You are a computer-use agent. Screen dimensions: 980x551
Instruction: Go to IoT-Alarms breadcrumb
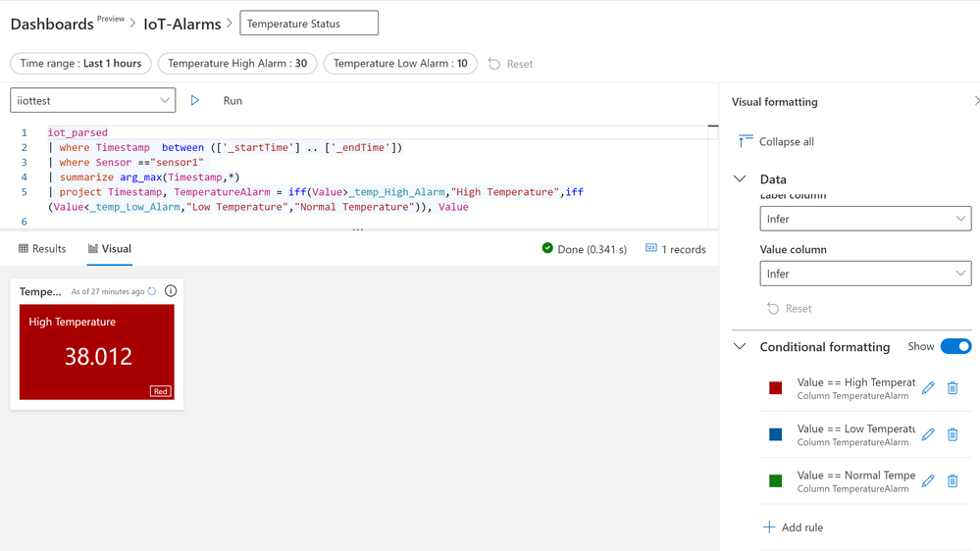pyautogui.click(x=181, y=24)
